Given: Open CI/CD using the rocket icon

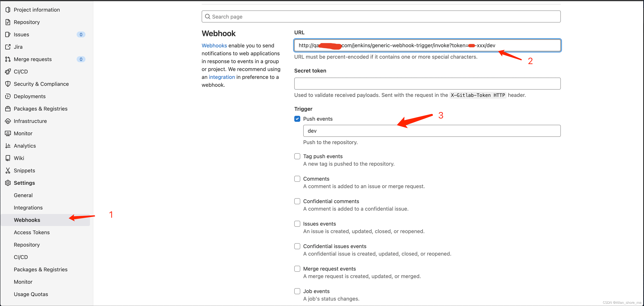Looking at the screenshot, I should tap(8, 72).
